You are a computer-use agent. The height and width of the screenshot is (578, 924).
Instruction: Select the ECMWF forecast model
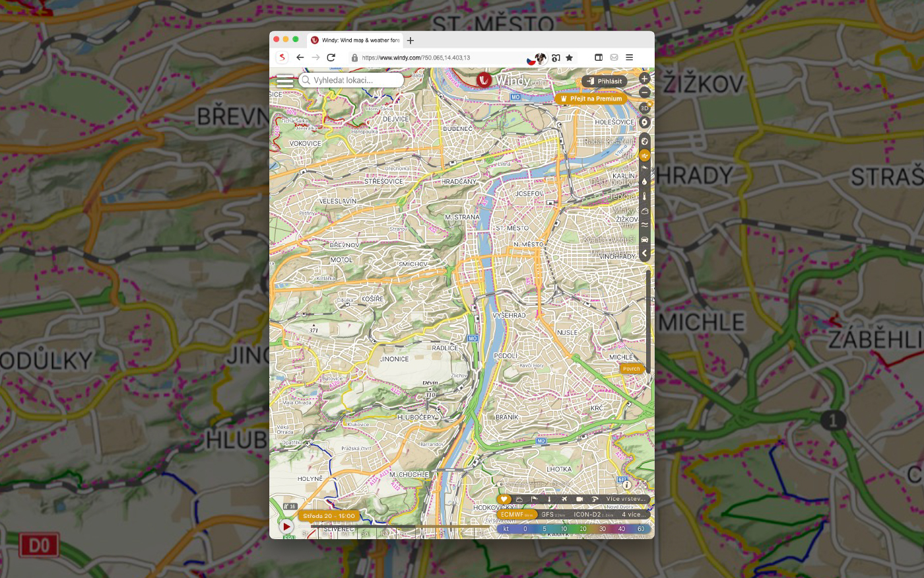point(517,515)
